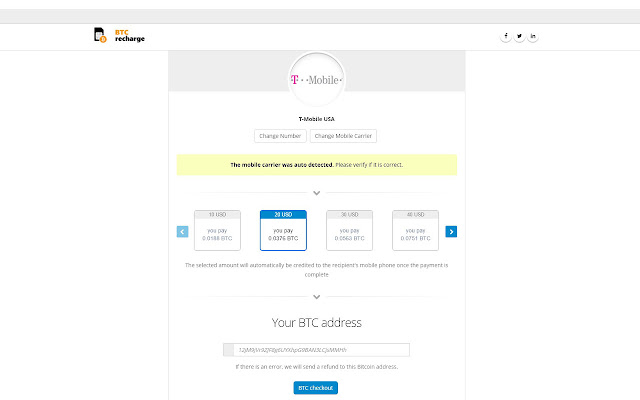Click Change Mobile Carrier button
The image size is (640, 400).
pos(343,136)
